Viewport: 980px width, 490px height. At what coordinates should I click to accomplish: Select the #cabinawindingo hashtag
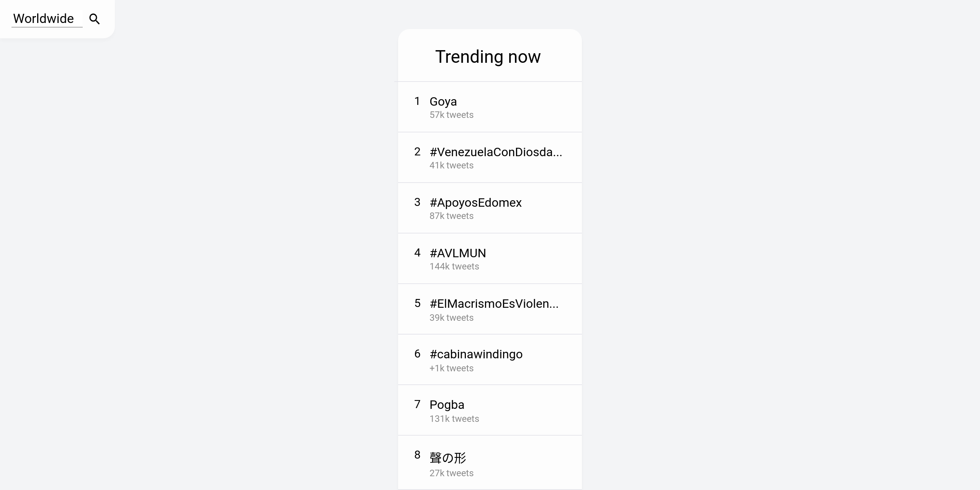click(475, 354)
